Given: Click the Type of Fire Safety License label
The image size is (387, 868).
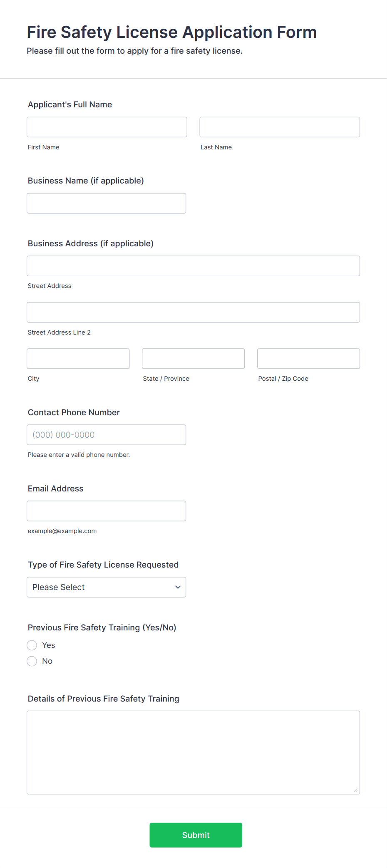Looking at the screenshot, I should (103, 565).
